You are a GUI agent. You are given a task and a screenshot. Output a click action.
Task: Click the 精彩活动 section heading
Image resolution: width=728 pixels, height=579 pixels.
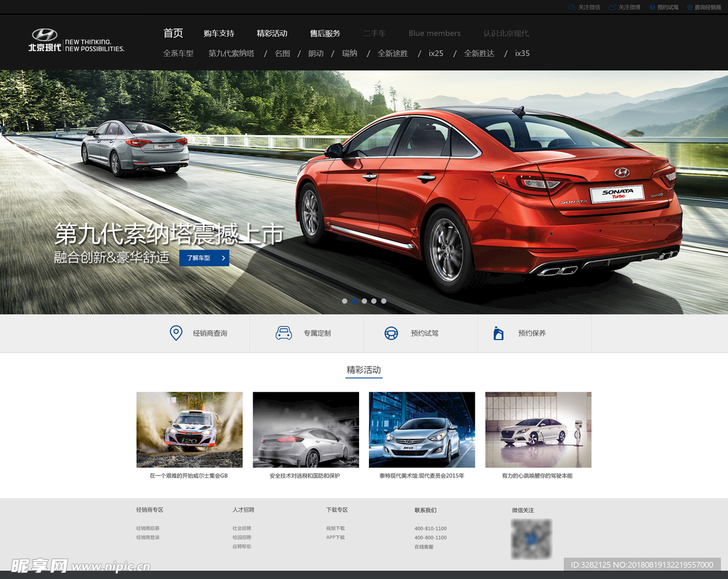tap(364, 369)
